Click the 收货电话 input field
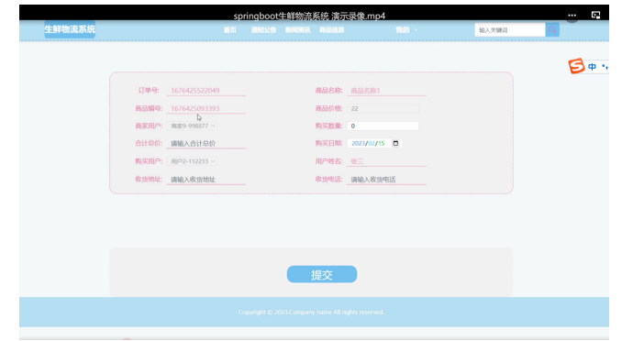The image size is (644, 341). coord(386,180)
